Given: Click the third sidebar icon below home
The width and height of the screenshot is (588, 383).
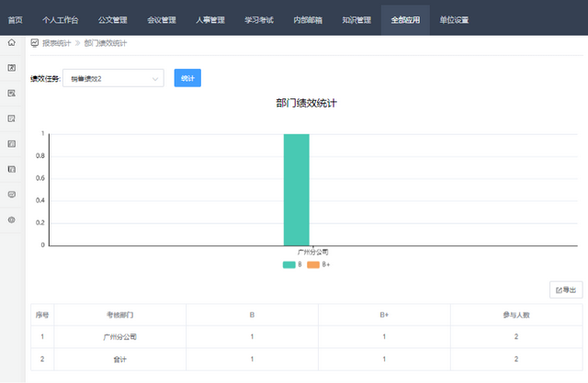Looking at the screenshot, I should tap(11, 94).
